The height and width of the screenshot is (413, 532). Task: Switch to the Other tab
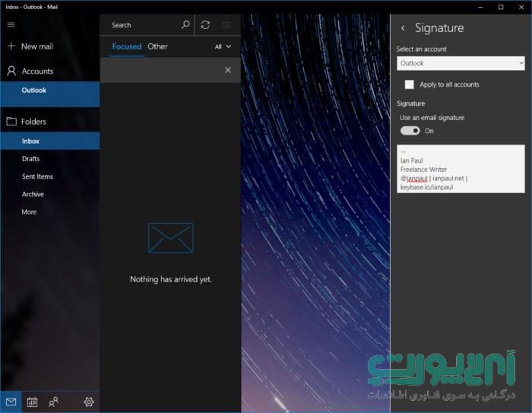coord(157,46)
